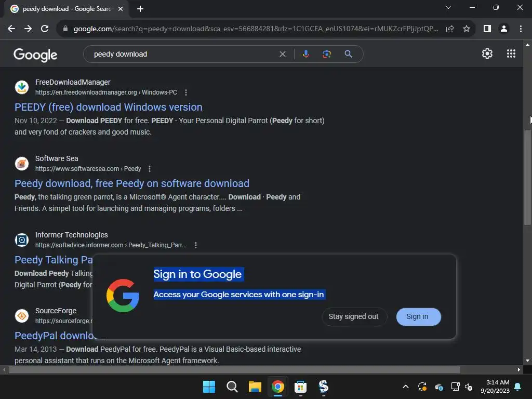Click the Software Sea site name
This screenshot has width=532, height=399.
click(x=57, y=158)
